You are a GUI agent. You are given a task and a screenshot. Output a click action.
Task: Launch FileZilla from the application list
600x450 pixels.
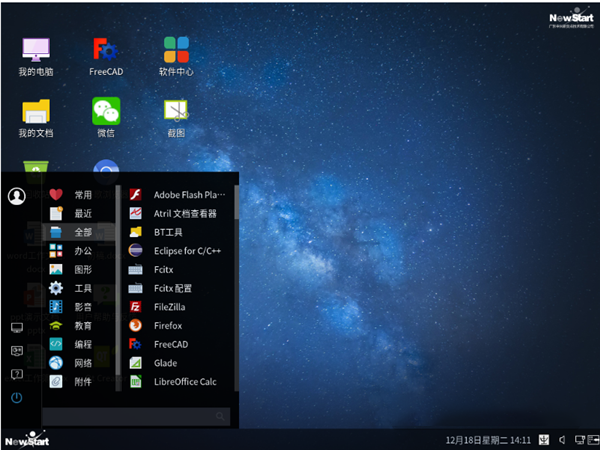(x=178, y=307)
